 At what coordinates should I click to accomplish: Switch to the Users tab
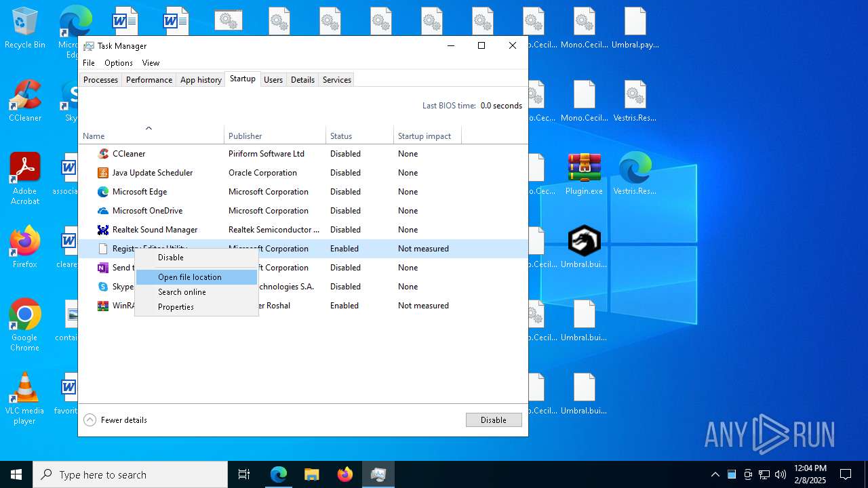273,80
